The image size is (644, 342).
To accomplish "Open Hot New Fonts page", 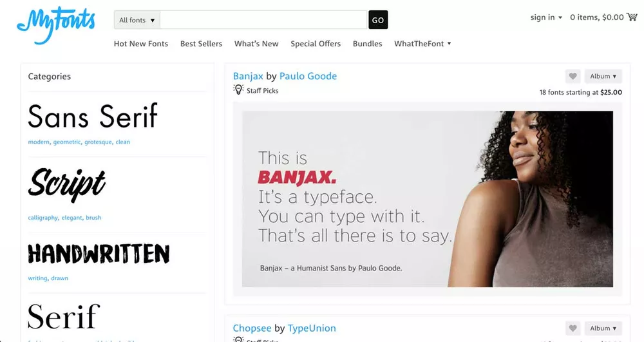I will coord(141,44).
